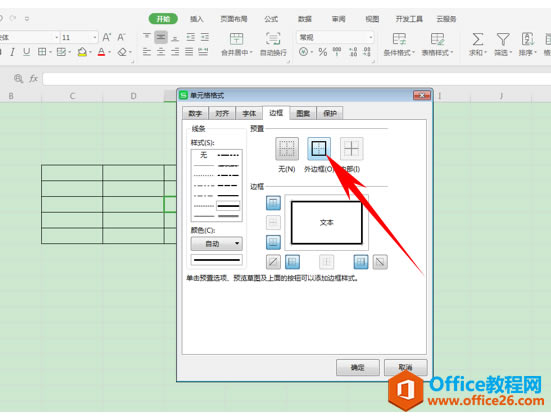Click the 文本 border preview area
This screenshot has height=418, width=551.
(x=326, y=222)
